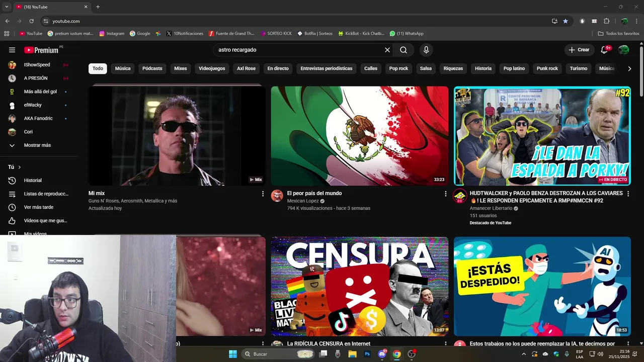644x362 pixels.
Task: Open the tab search dropdown in Chrome
Action: pyautogui.click(x=7, y=7)
